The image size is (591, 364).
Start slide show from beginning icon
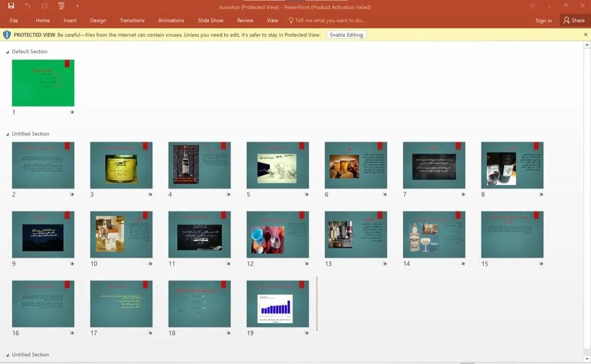click(x=61, y=6)
